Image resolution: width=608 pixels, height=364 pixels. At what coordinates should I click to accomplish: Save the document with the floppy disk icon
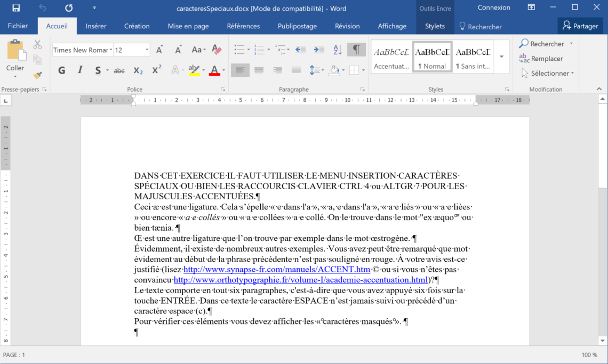click(16, 8)
